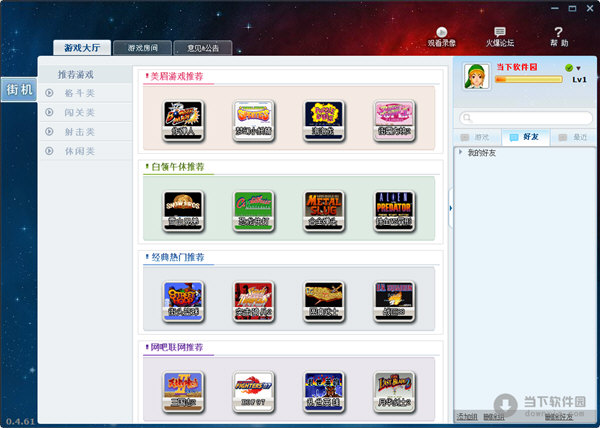Expand the 休闲类 casual category
The width and height of the screenshot is (600, 428).
(49, 151)
